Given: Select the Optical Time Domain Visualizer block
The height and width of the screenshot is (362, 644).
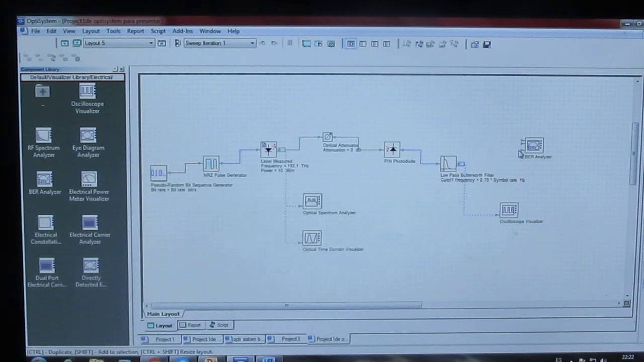Looking at the screenshot, I should [x=312, y=238].
